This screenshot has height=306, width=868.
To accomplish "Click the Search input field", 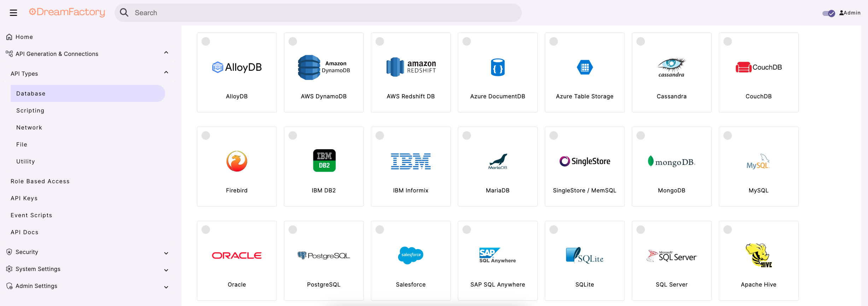I will 318,13.
